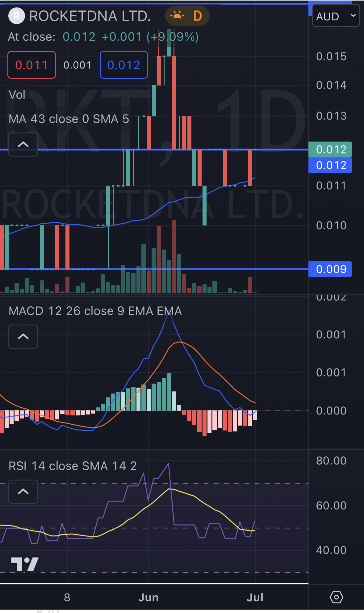Tap the round R symbol logo
Viewport: 364px width, 613px height.
[x=16, y=16]
